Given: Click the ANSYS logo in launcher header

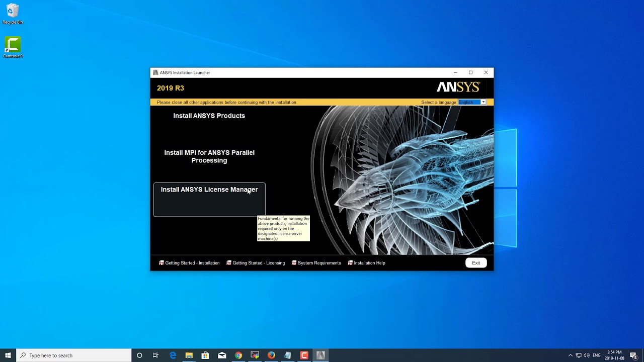Looking at the screenshot, I should click(x=458, y=87).
